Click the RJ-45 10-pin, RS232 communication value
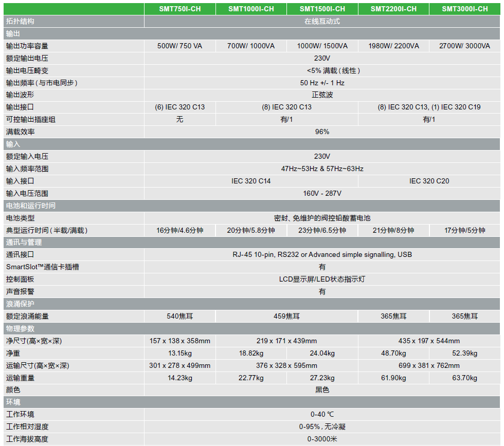This screenshot has height=446, width=504. pyautogui.click(x=322, y=255)
